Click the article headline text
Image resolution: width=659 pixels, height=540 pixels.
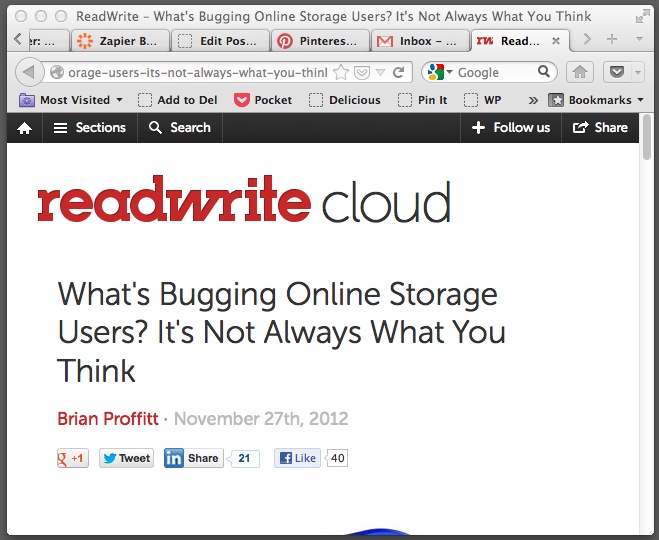[281, 332]
